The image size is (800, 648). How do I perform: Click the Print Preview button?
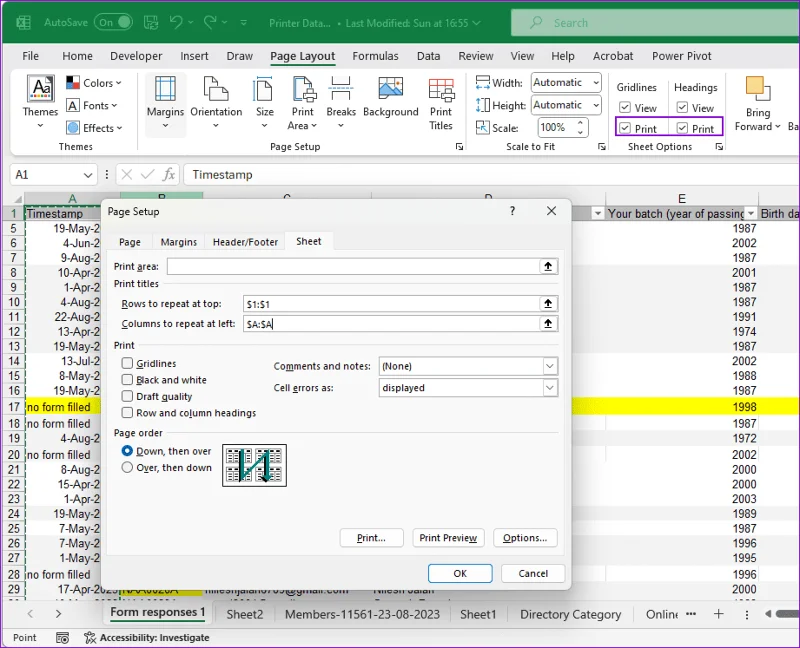[x=448, y=538]
